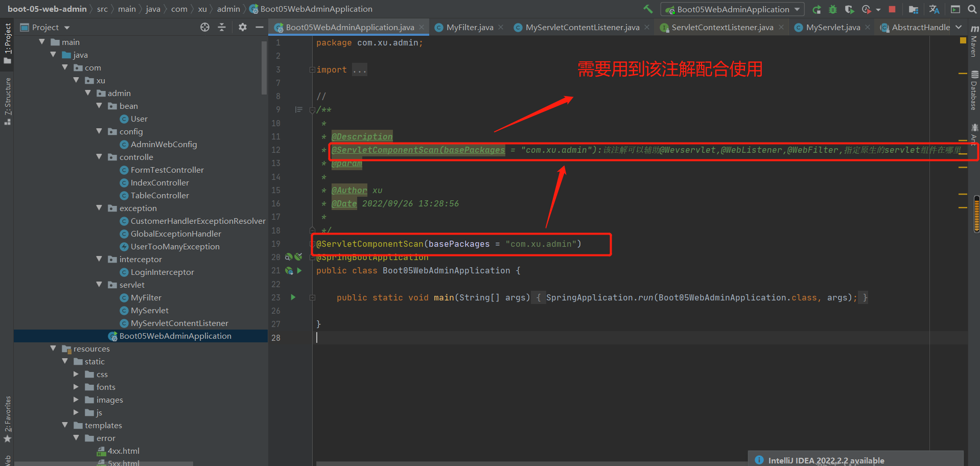Image resolution: width=980 pixels, height=466 pixels.
Task: Select IndexController in tree
Action: [159, 182]
